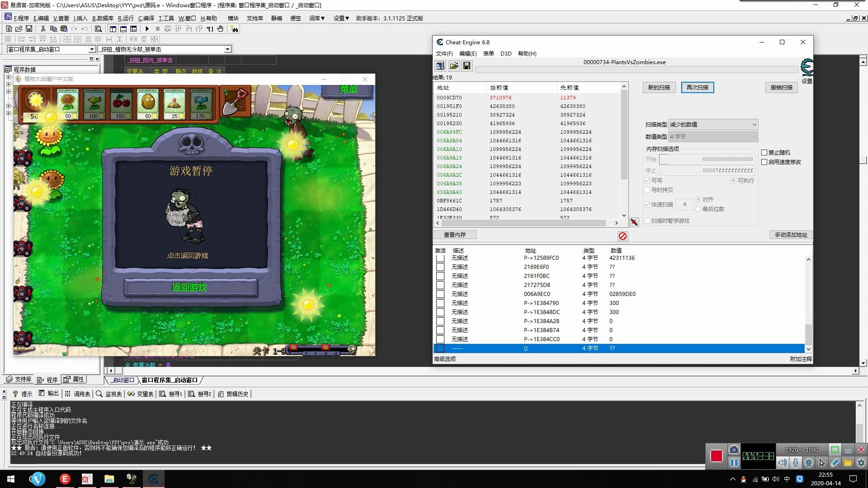Screen dimensions: 868x488
Task: Select Wall-nut seed packet in game
Action: [148, 103]
